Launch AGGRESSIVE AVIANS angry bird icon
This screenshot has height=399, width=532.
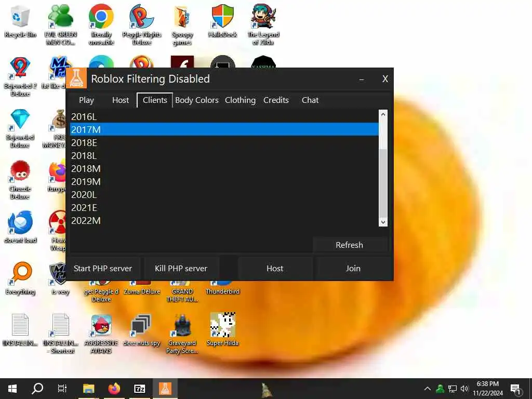tap(101, 334)
